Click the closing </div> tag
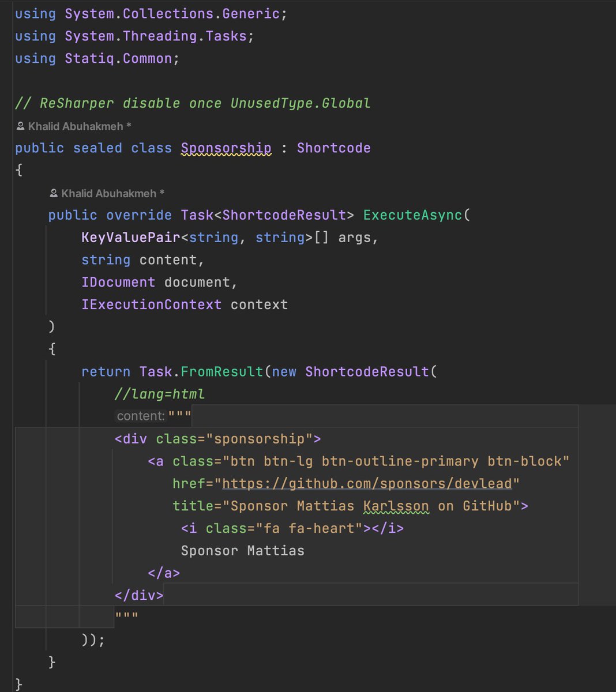This screenshot has width=616, height=692. pyautogui.click(x=139, y=595)
